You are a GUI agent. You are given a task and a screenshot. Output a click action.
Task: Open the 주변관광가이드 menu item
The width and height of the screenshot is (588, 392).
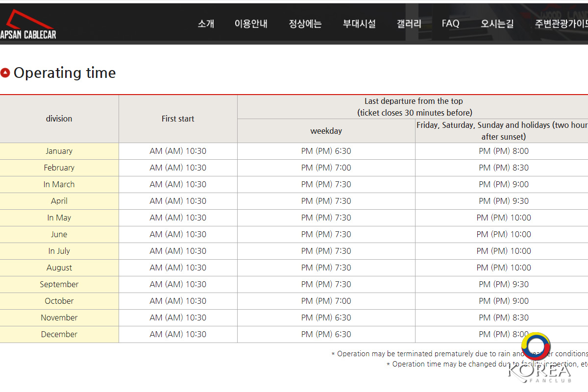[561, 24]
